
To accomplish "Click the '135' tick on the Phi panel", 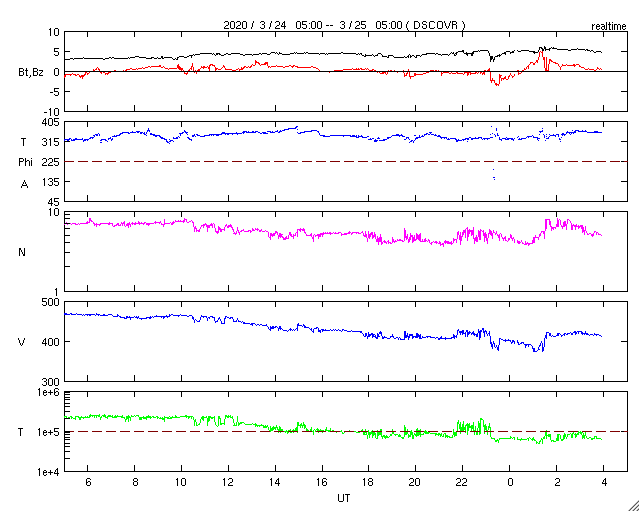I will (51, 182).
